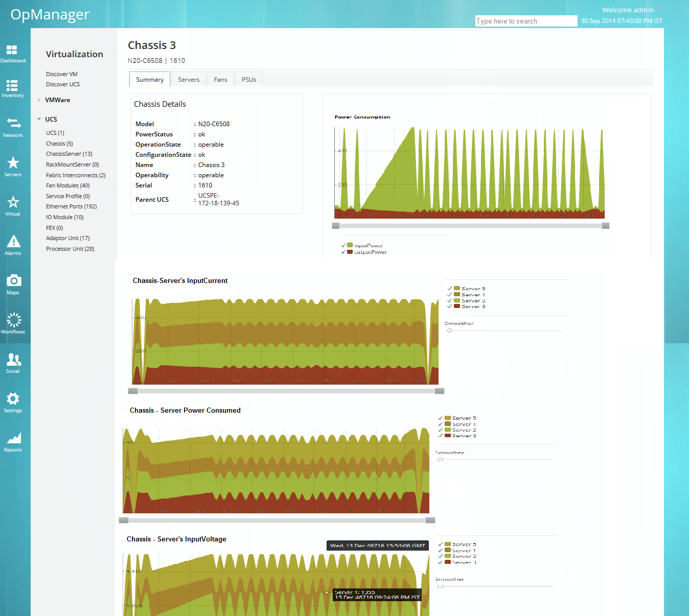View Alarms via the warning icon
Screen dimensions: 689x616
click(x=13, y=241)
